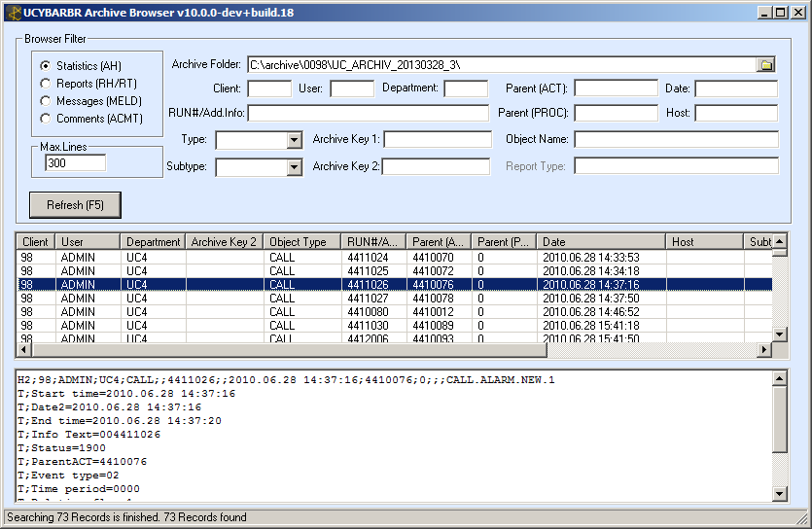The width and height of the screenshot is (812, 529).
Task: Select the Comments (ACMT) radio button
Action: (46, 119)
